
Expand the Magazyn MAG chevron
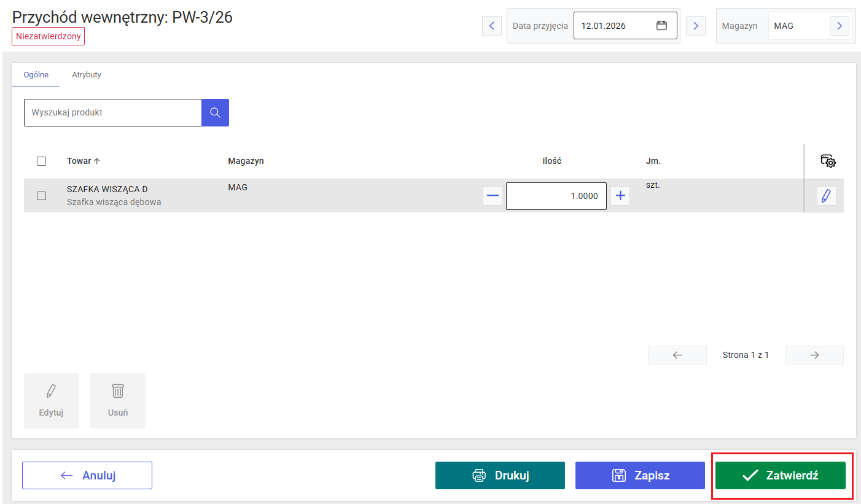click(840, 26)
